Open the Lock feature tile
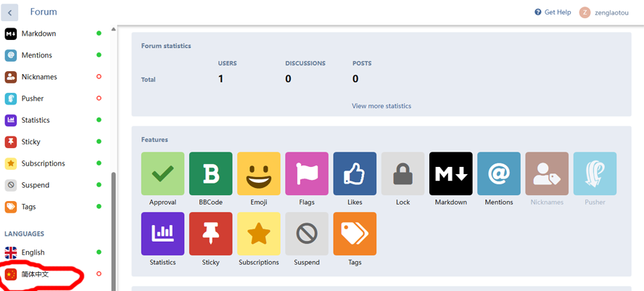 (402, 173)
